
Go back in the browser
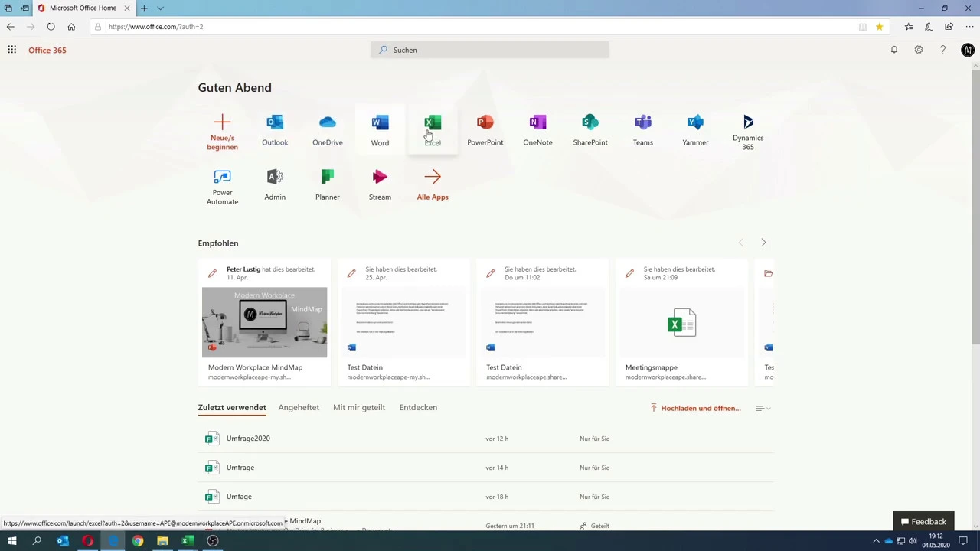point(10,27)
